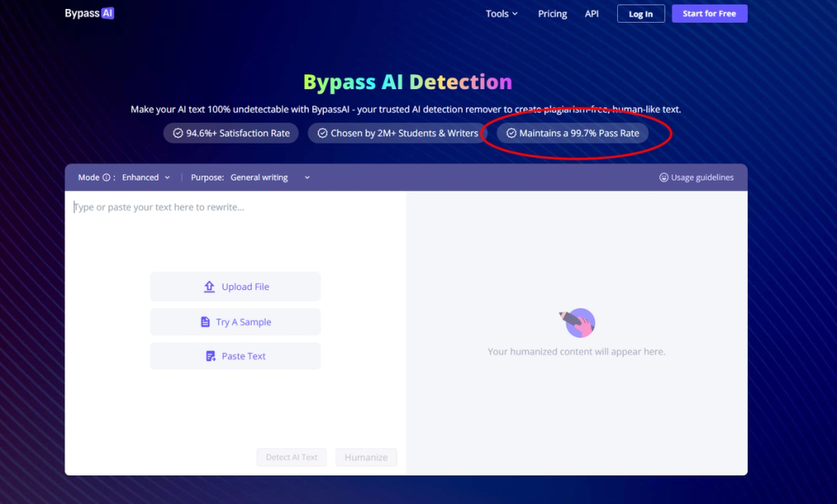
Task: Click the Mode info icon
Action: point(106,177)
